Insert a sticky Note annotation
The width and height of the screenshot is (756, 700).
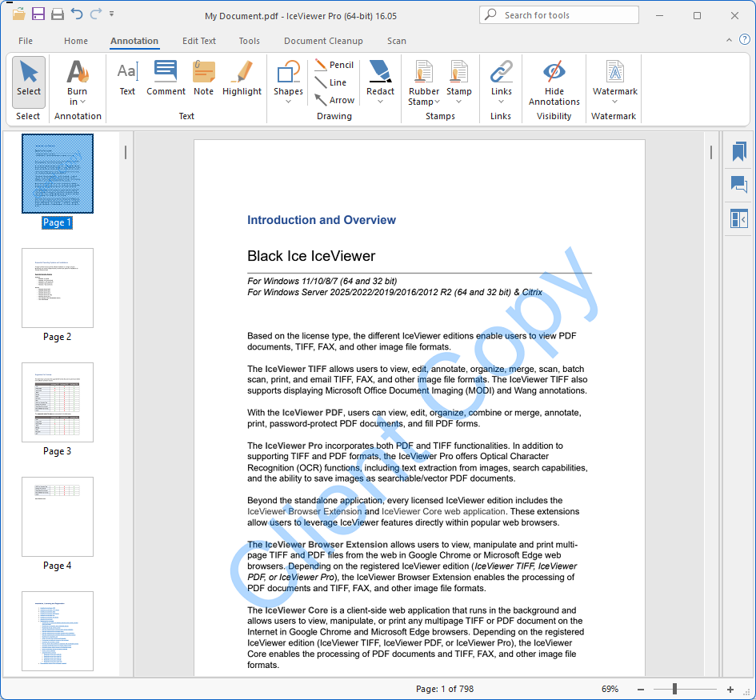203,78
